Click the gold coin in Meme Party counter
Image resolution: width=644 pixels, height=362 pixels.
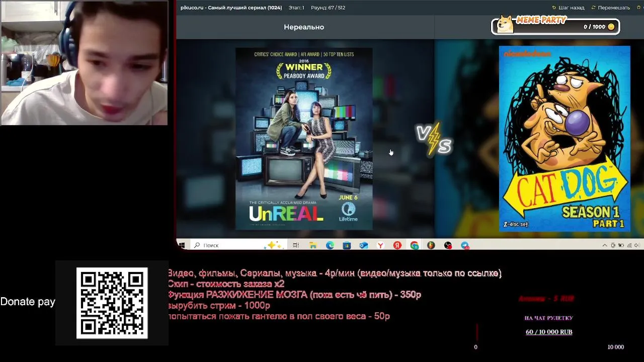click(x=611, y=27)
